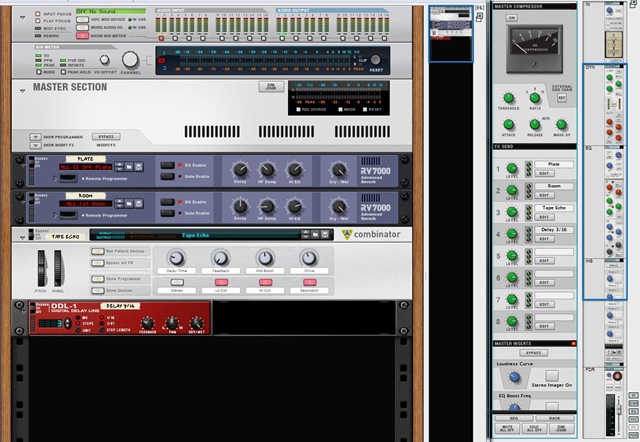Step Plate reverb patch with arrows
The height and width of the screenshot is (442, 640).
(x=119, y=167)
